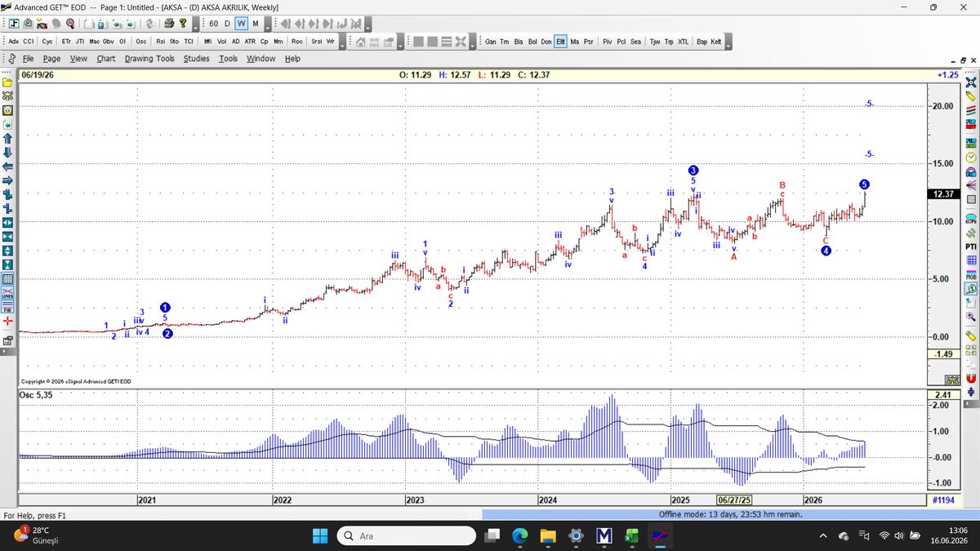Viewport: 980px width, 551px height.
Task: Open the navigation toolbar dropdown arrow
Action: point(369,26)
